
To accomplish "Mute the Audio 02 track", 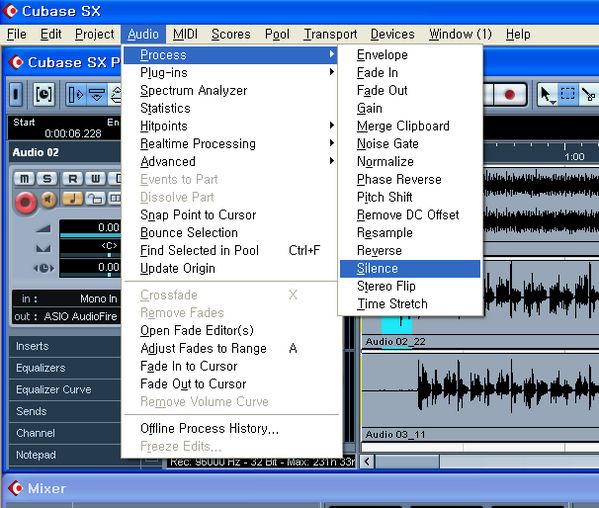I will (24, 179).
